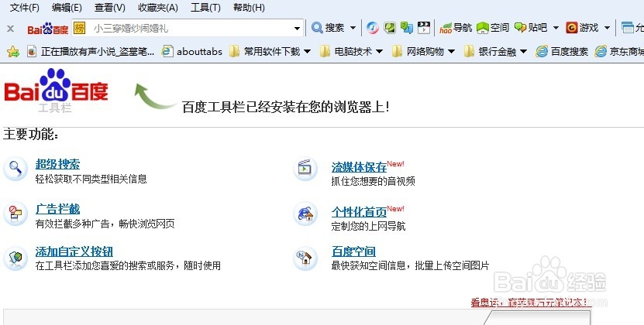The image size is (644, 325).
Task: Click the magnifier icon beside 超级搜索
Action: pos(15,169)
